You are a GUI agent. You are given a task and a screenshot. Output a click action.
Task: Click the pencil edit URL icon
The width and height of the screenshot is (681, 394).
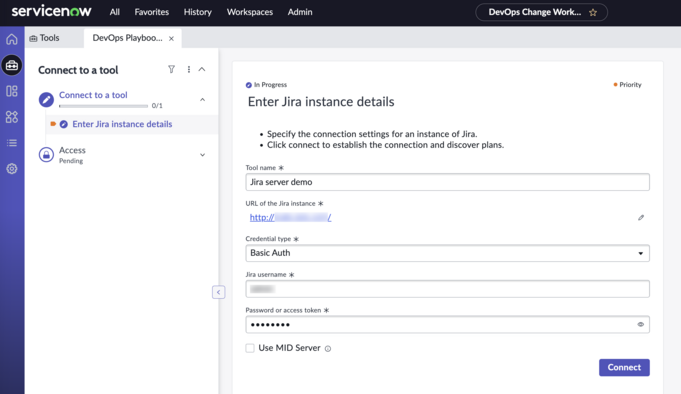click(x=641, y=218)
